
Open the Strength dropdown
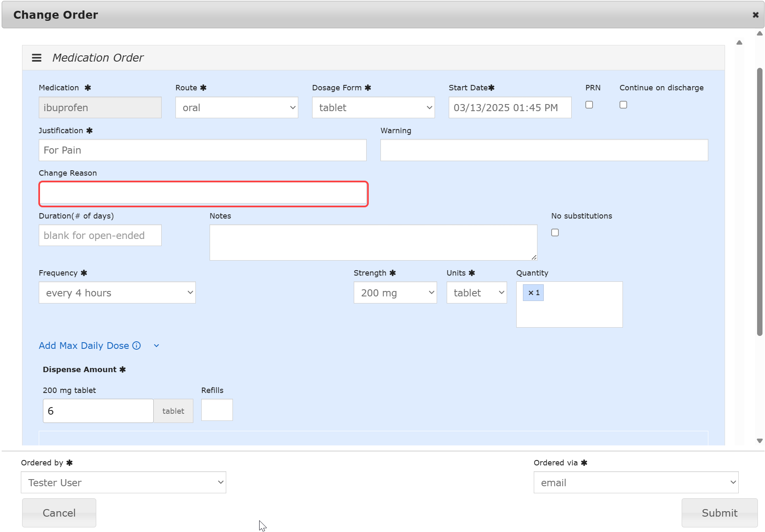395,293
